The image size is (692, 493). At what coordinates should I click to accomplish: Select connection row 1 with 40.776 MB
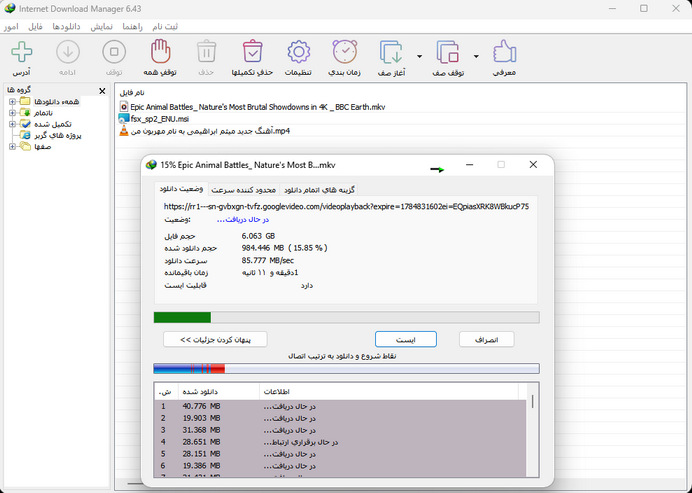[x=340, y=406]
